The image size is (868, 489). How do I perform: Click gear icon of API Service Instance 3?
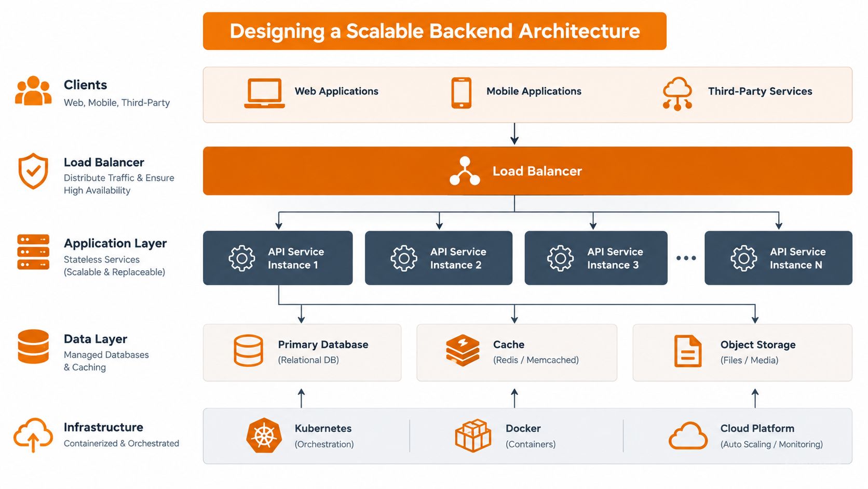561,258
